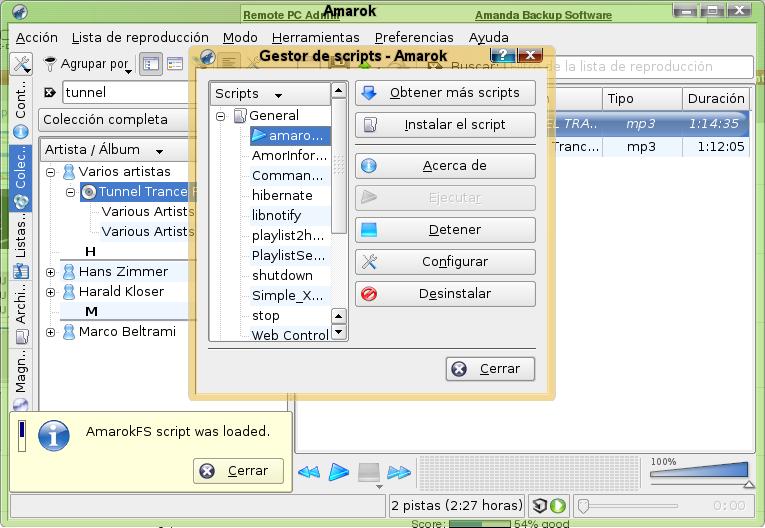This screenshot has height=528, width=765.
Task: Open the Lista de reproducción menu
Action: pos(140,38)
